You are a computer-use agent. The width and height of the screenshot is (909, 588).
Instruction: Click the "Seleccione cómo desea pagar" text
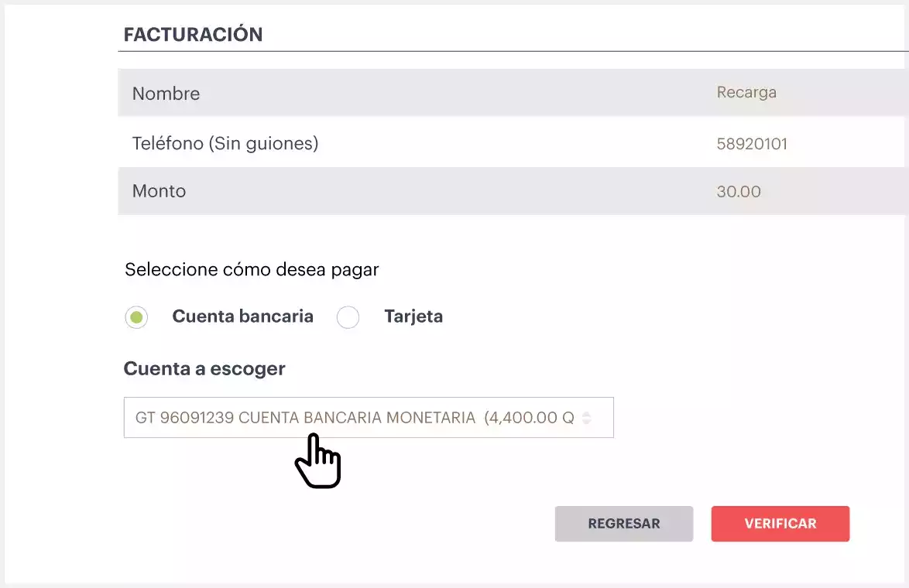tap(252, 270)
